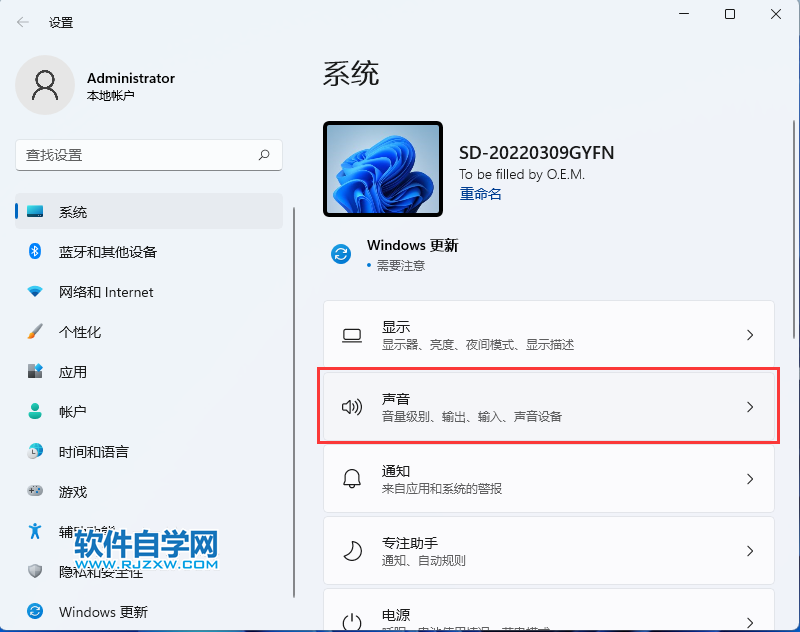This screenshot has width=800, height=632.
Task: Click the back arrow to go back
Action: 22,21
